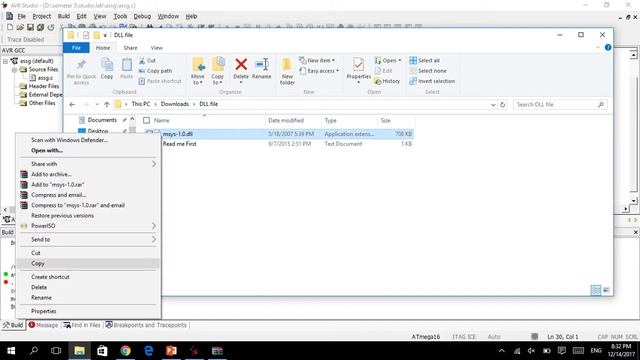Toggle the select-all checkbox beside Name
The image size is (640, 360).
tap(147, 120)
